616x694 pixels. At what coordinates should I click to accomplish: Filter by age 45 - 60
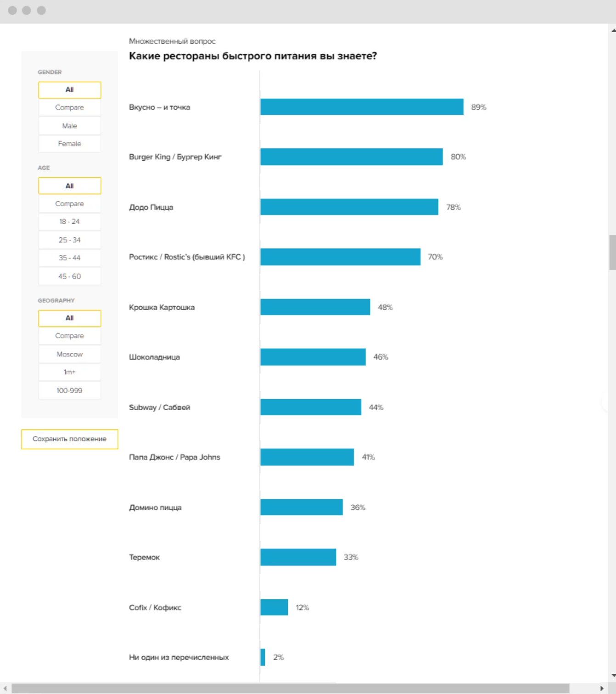pyautogui.click(x=69, y=276)
